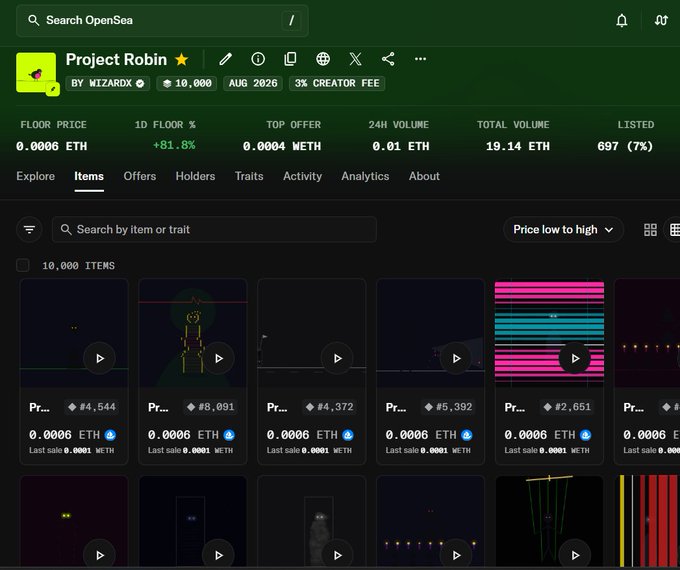Switch to the Offers tab
Image resolution: width=680 pixels, height=570 pixels.
140,176
